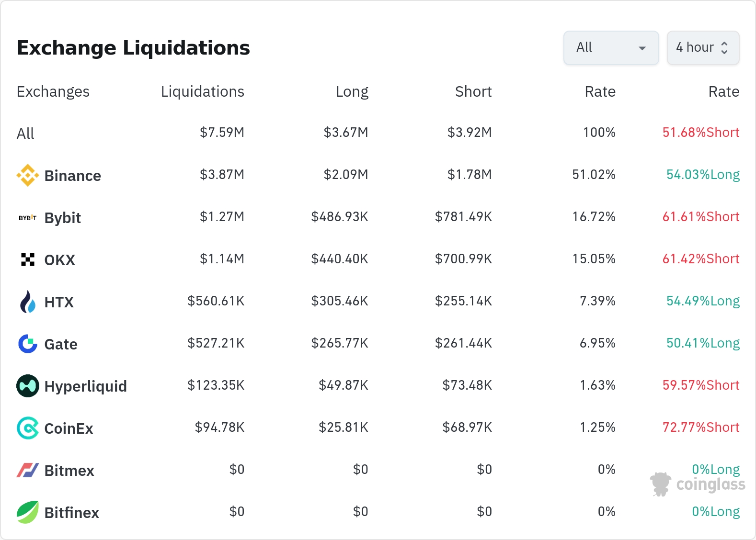Open the 4 hour timeframe selector
The image size is (756, 540).
click(702, 48)
